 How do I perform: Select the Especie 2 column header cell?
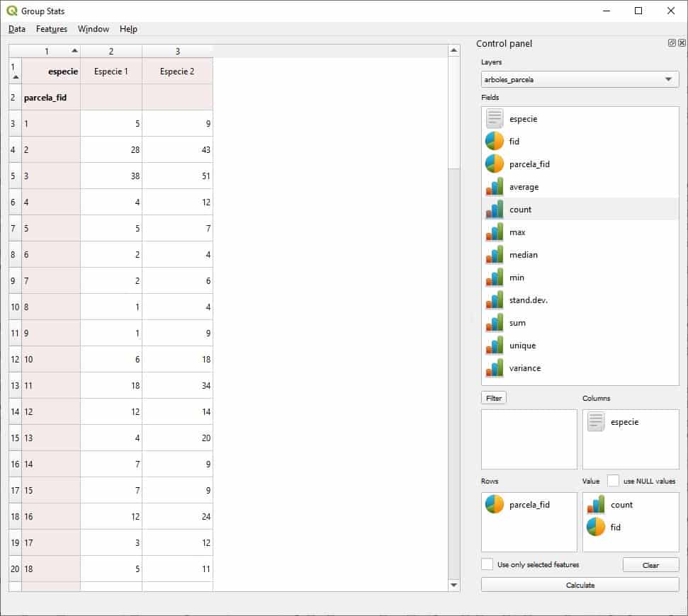177,72
